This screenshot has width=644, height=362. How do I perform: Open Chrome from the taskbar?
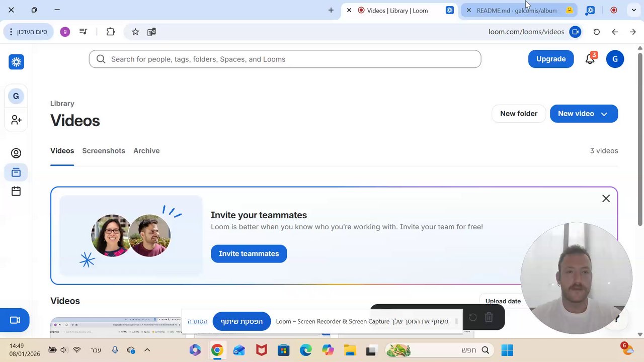217,350
